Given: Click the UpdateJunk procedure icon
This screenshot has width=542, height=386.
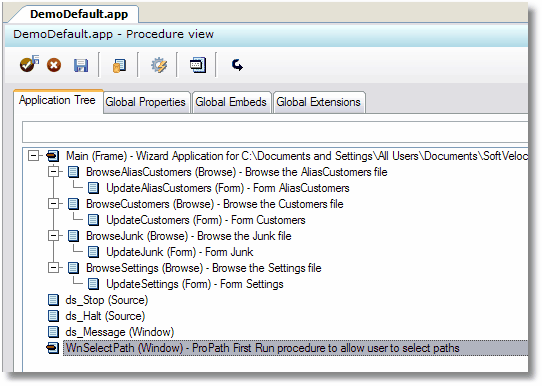Looking at the screenshot, I should pyautogui.click(x=93, y=252).
